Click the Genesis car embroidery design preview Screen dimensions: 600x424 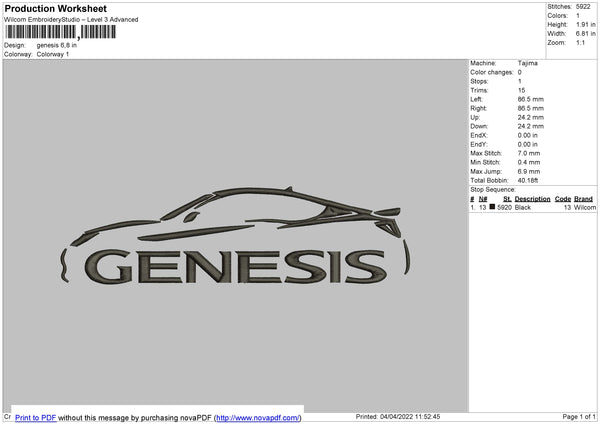(x=235, y=235)
